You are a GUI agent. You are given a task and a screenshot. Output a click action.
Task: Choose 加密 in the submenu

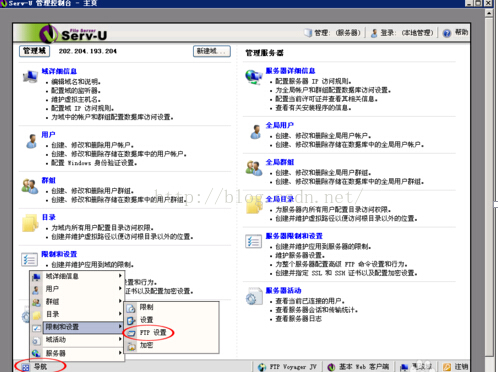[146, 345]
